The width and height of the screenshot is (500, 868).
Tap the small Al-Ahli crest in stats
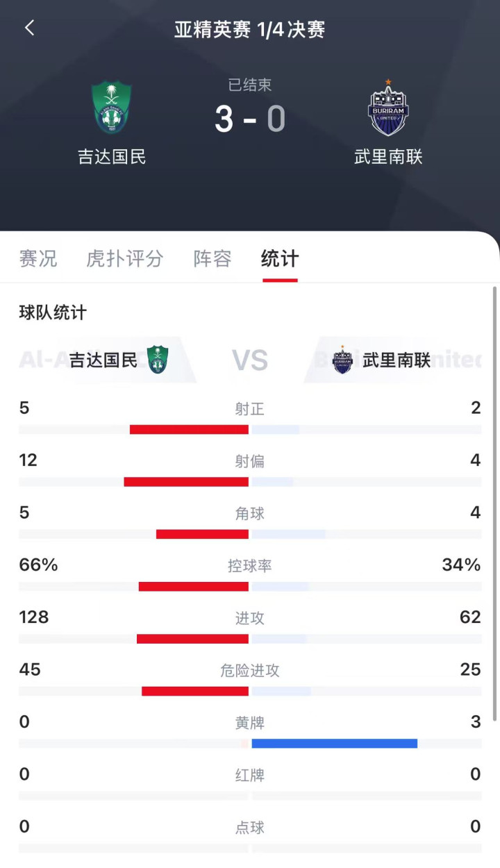(158, 360)
